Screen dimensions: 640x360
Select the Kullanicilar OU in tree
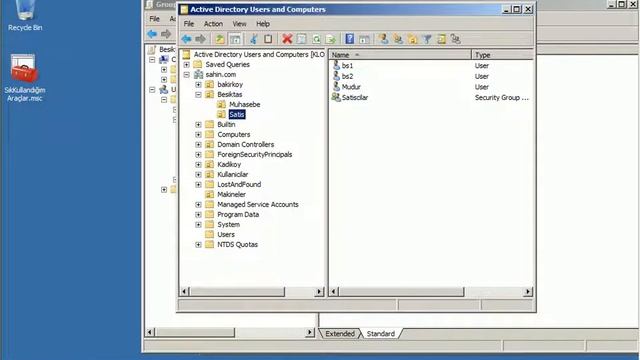[x=232, y=174]
